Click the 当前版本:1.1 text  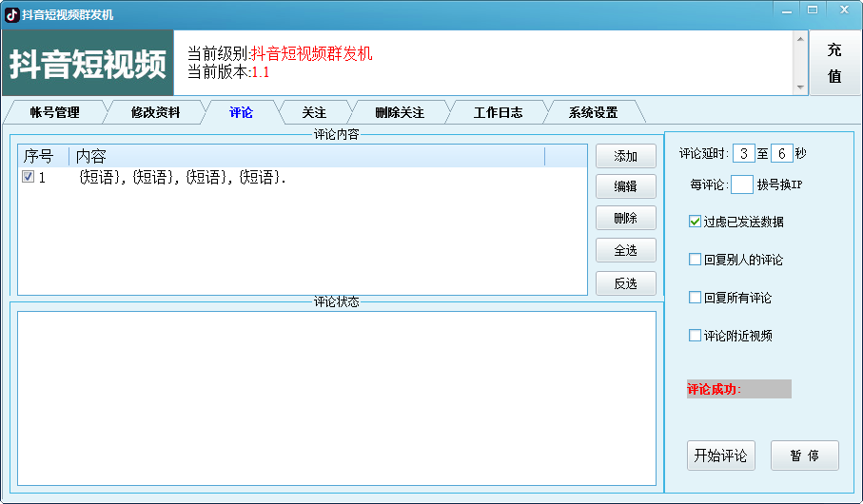[228, 72]
